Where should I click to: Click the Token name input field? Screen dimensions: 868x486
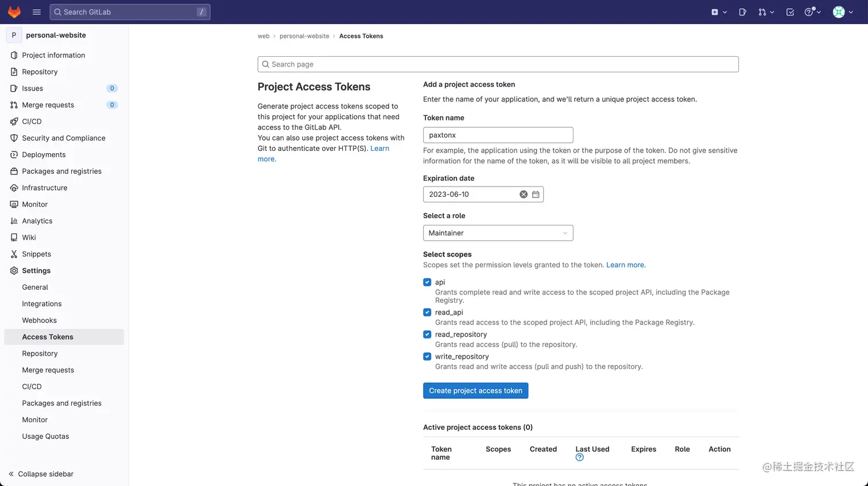click(x=498, y=135)
